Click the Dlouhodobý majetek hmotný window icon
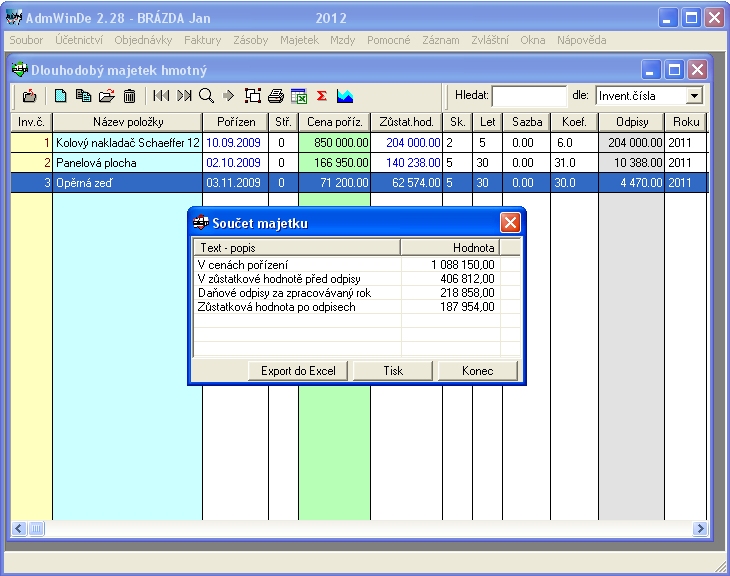The width and height of the screenshot is (730, 576). [20, 70]
